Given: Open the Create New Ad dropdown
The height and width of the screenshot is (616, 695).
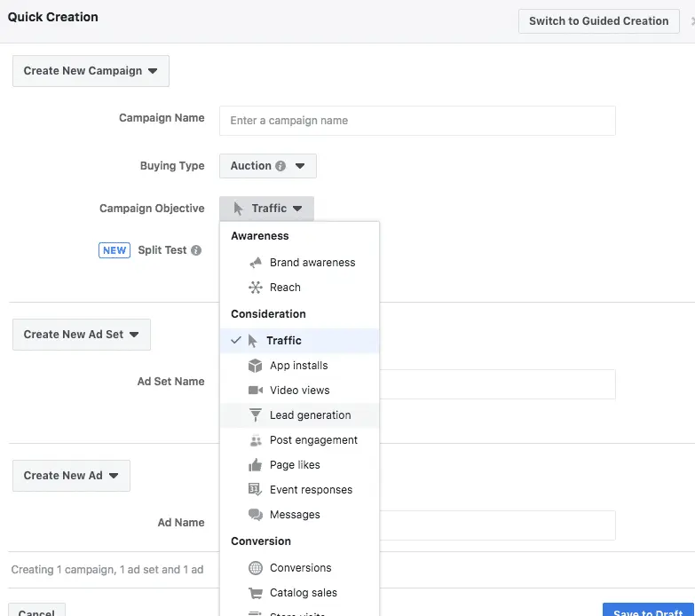Looking at the screenshot, I should (x=71, y=476).
